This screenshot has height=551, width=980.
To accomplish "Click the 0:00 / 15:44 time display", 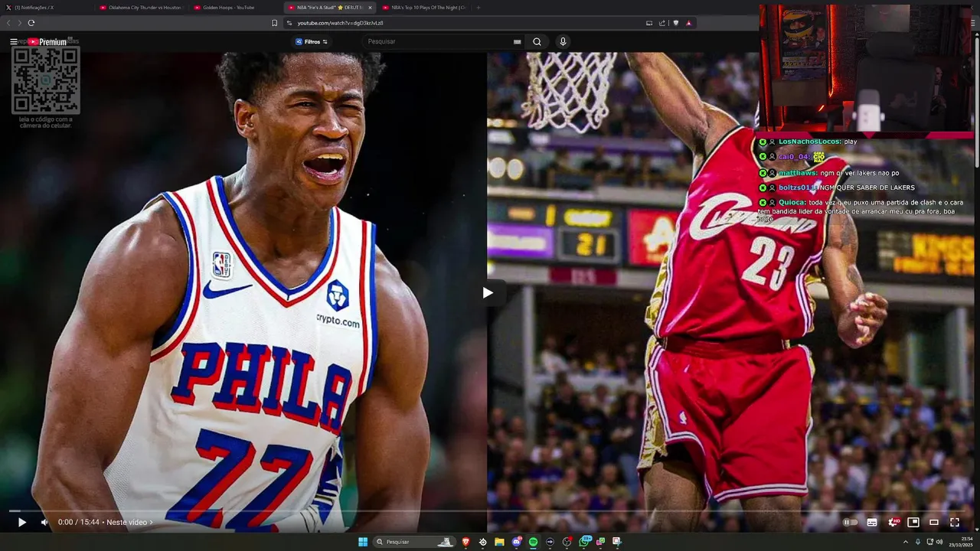I will point(79,522).
